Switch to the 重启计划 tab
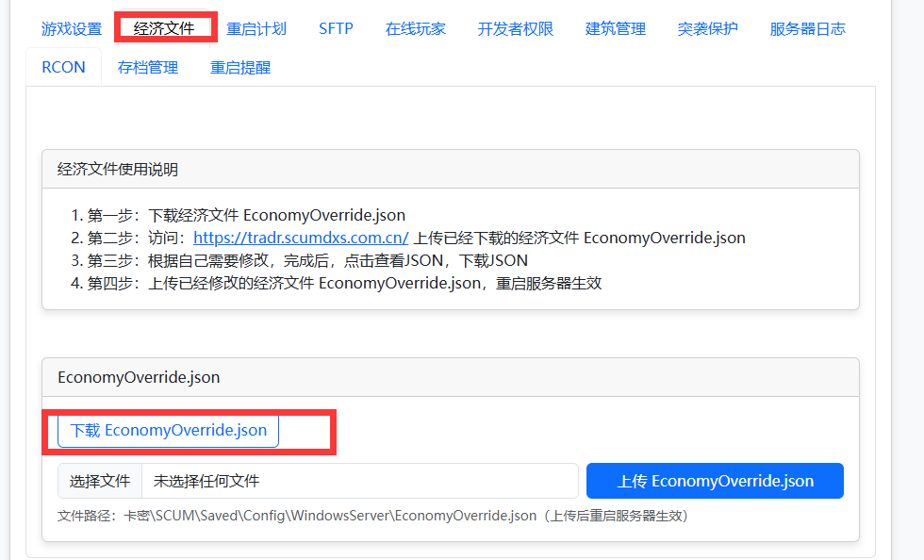 [256, 29]
